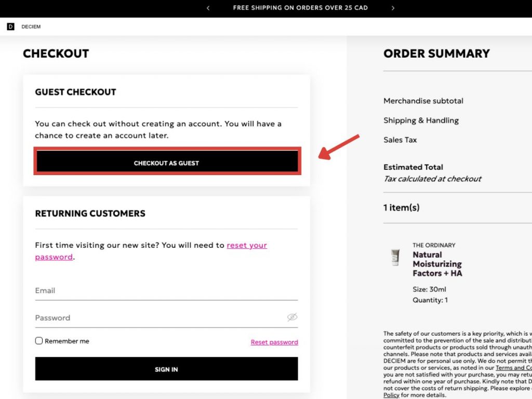Go to previous promo banner message
Image resolution: width=532 pixels, height=399 pixels.
(x=208, y=8)
